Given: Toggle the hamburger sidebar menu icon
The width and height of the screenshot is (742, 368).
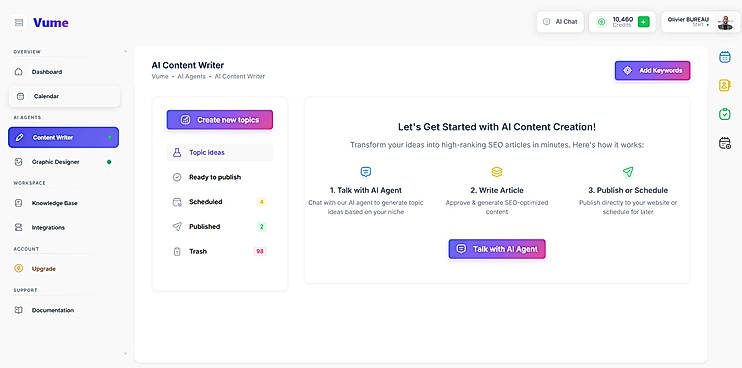Looking at the screenshot, I should point(19,22).
